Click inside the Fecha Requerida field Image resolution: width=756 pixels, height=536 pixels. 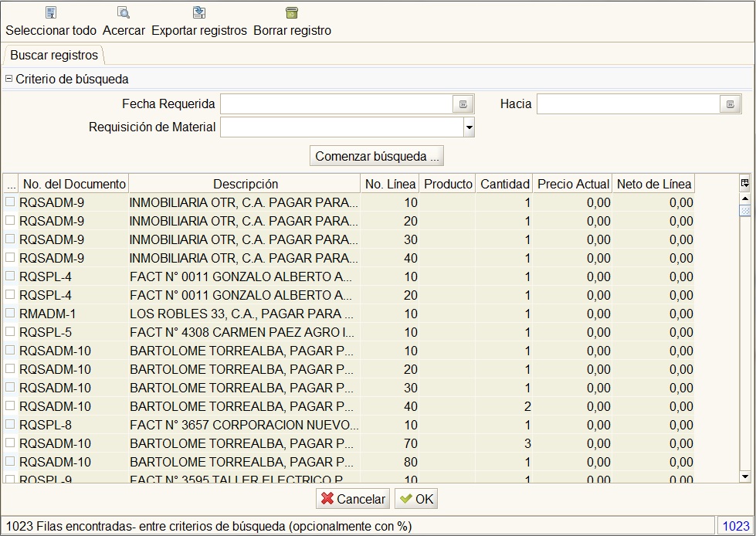point(337,104)
